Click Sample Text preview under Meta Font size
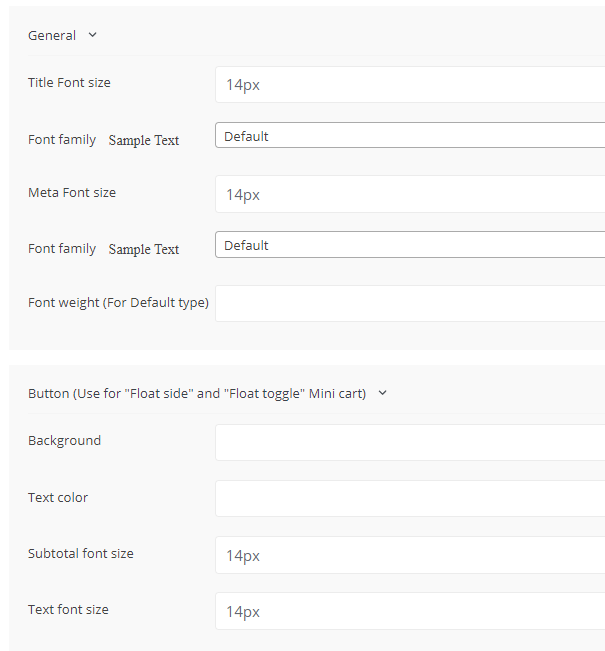605x651 pixels. [x=144, y=250]
